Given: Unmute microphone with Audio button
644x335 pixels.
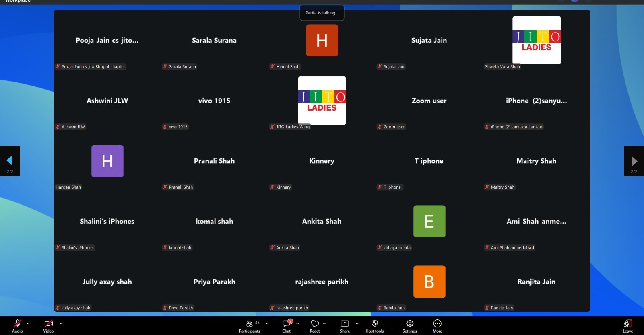Looking at the screenshot, I should 17,324.
